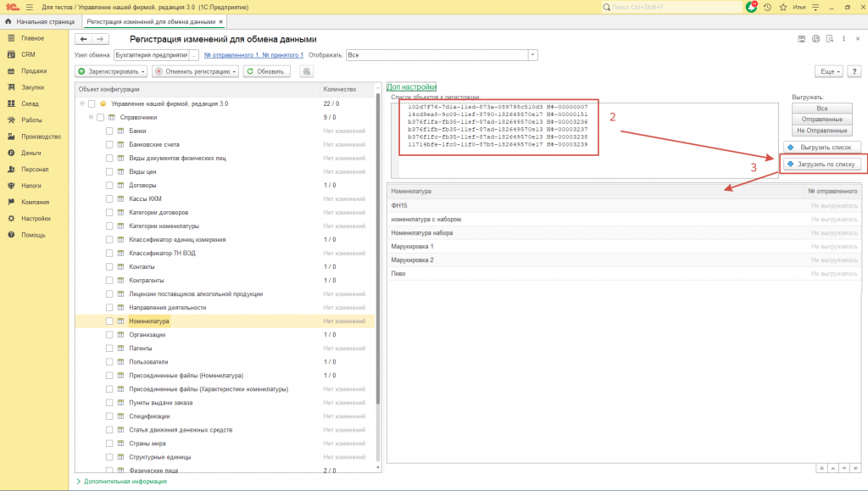Open the hamburger functions menu in title bar
The height and width of the screenshot is (491, 868).
coord(30,7)
